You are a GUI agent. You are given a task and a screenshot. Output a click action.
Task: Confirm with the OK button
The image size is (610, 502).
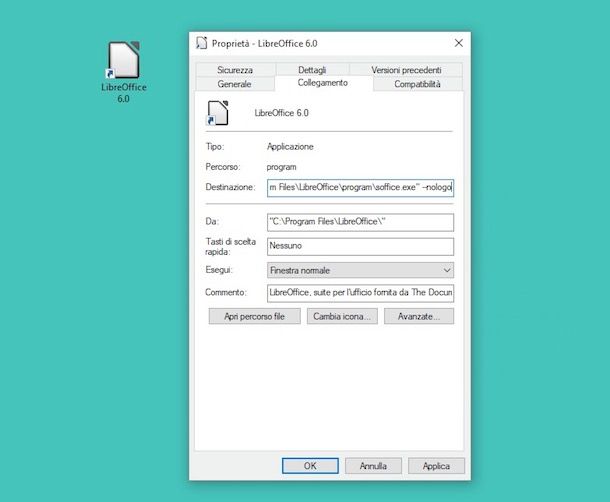(x=310, y=466)
